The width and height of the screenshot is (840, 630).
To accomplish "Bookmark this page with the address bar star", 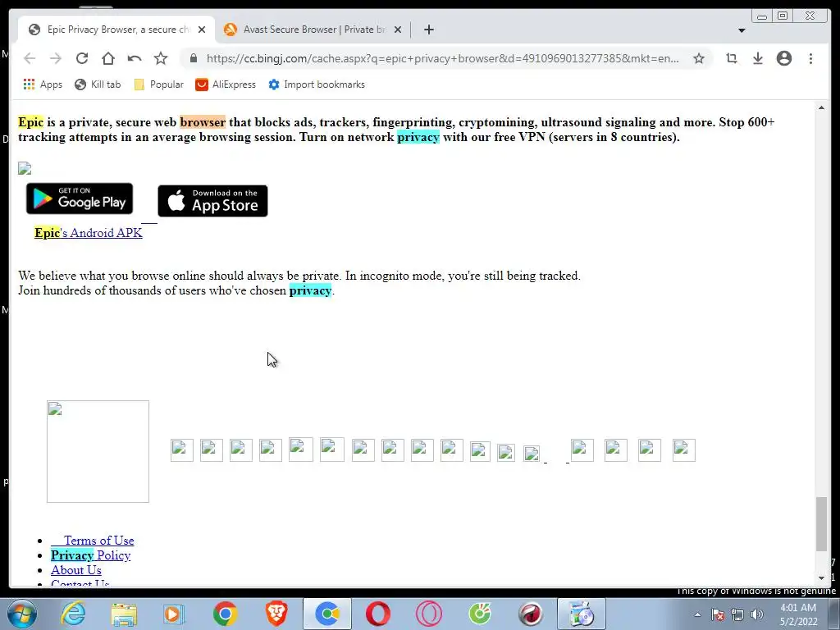I will (699, 58).
